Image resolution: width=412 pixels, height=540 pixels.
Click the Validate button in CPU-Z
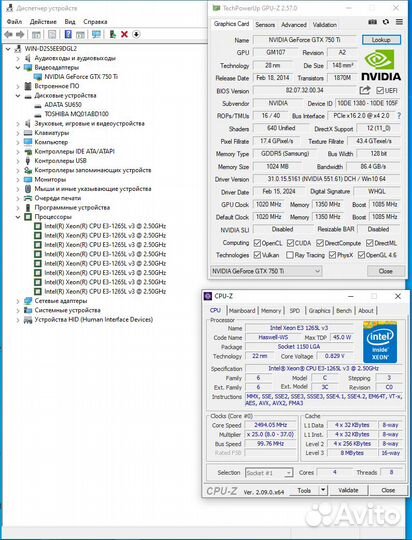[x=348, y=490]
